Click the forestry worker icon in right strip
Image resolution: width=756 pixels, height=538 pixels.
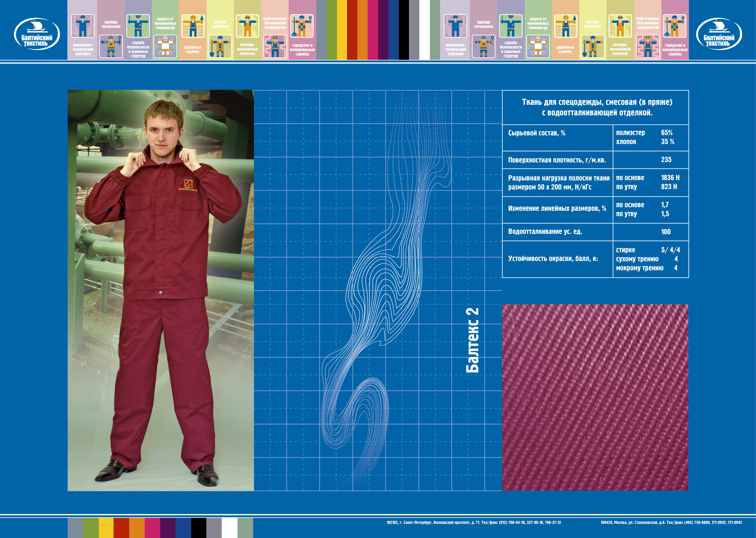[620, 26]
